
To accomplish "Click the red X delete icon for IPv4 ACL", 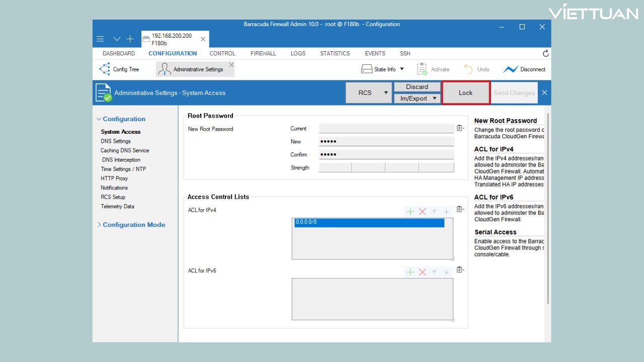I will [422, 211].
